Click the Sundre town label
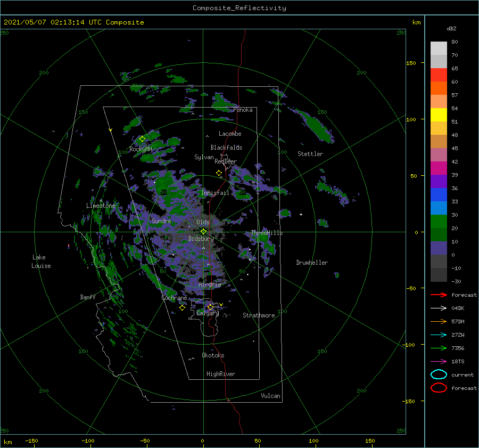 click(x=162, y=221)
